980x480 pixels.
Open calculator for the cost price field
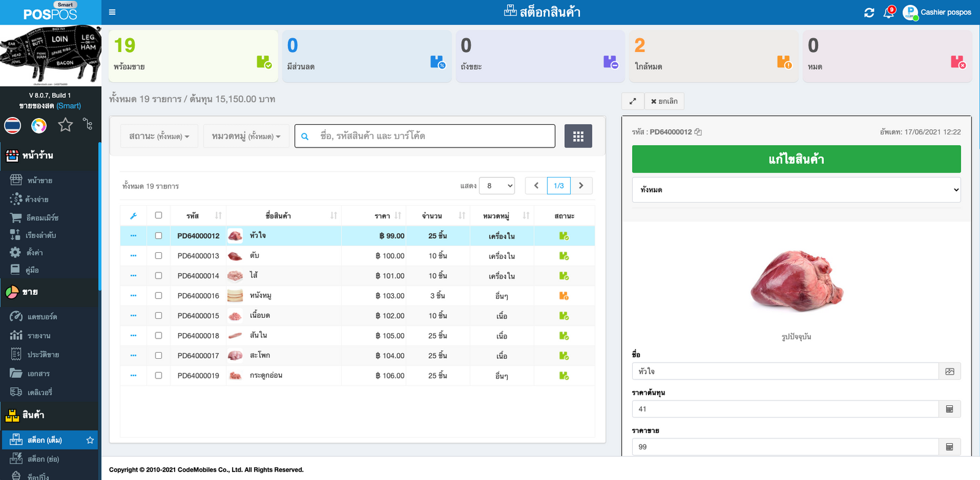pos(949,409)
